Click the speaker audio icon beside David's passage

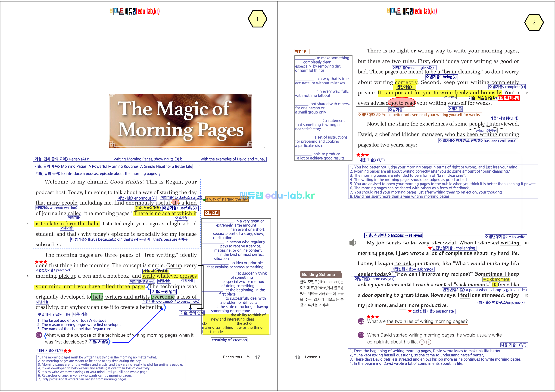pyautogui.click(x=353, y=242)
